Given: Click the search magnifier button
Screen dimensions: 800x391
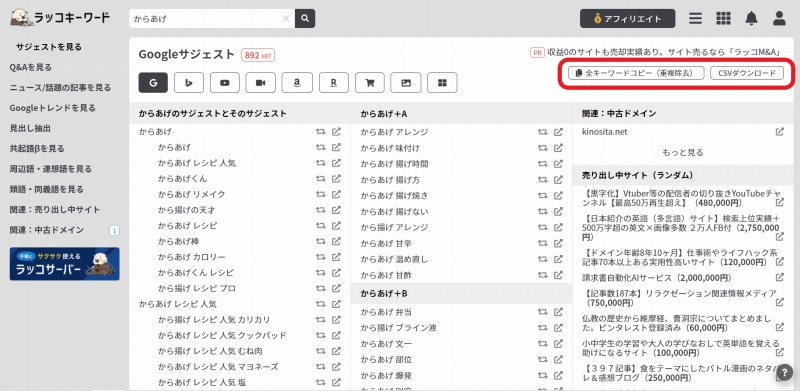Looking at the screenshot, I should [305, 19].
